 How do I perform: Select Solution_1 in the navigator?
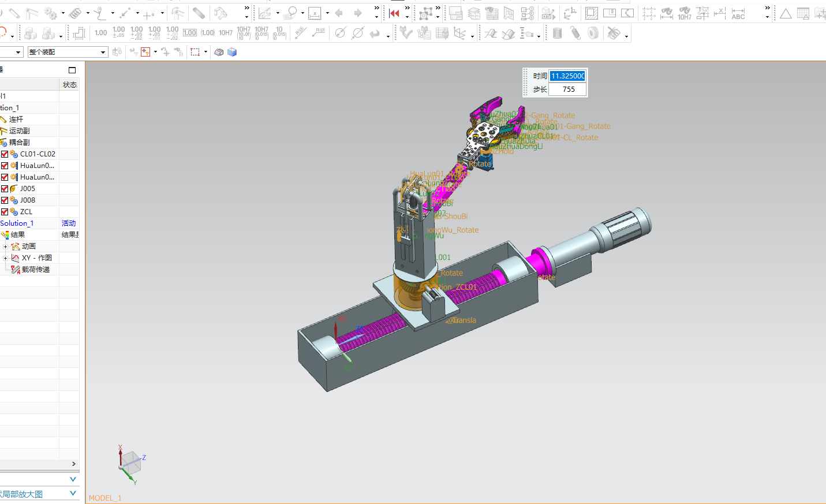click(17, 223)
